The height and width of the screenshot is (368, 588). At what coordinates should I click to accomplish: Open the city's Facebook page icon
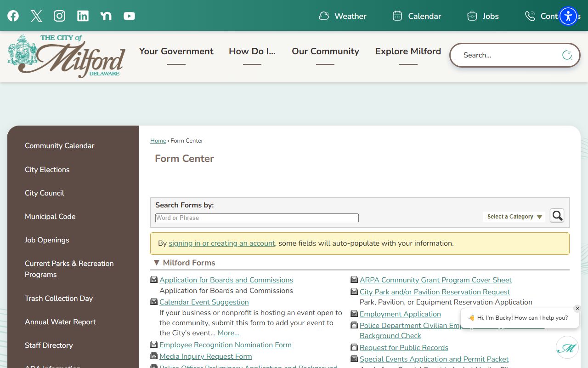13,16
